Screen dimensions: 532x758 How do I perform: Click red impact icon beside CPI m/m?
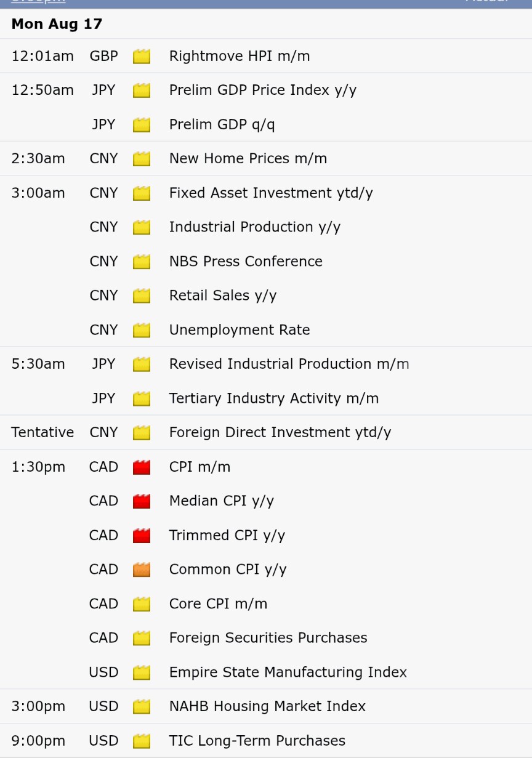click(142, 467)
